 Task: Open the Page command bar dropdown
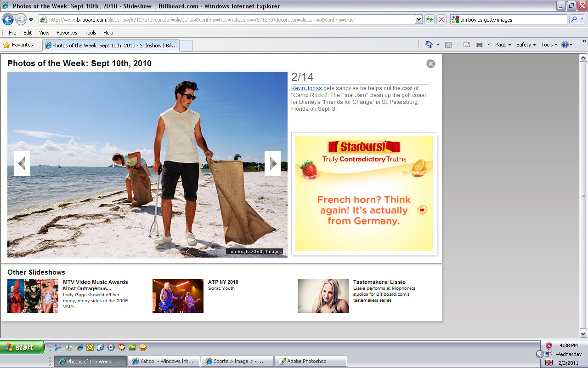[x=503, y=45]
